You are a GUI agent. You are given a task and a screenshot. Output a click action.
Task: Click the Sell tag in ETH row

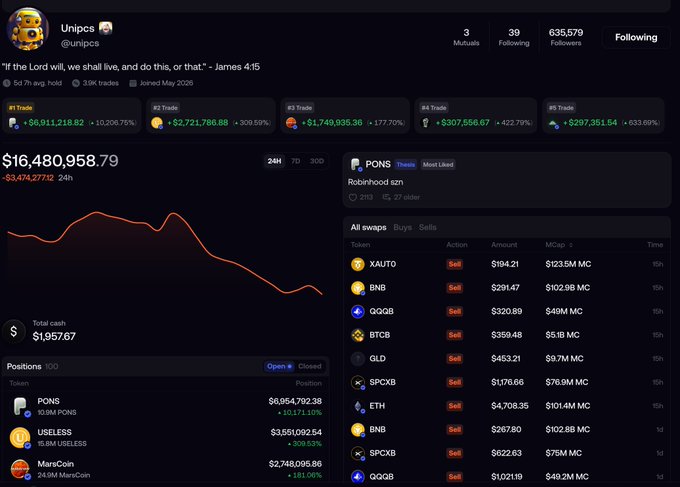click(454, 406)
